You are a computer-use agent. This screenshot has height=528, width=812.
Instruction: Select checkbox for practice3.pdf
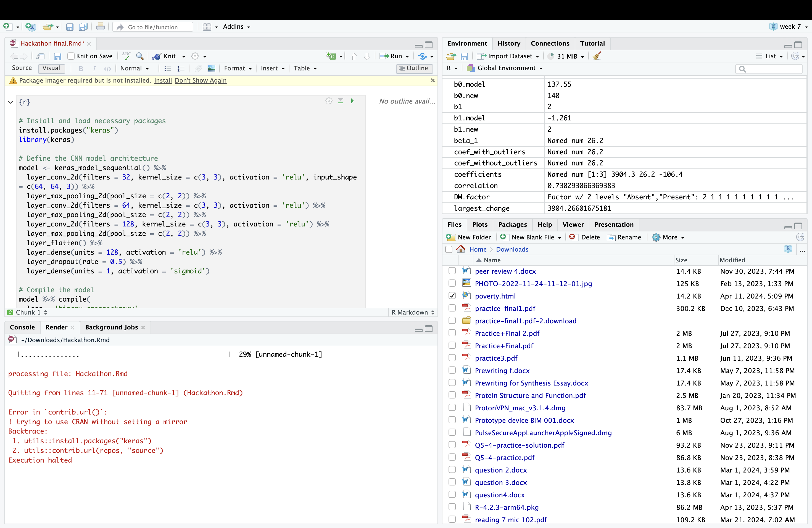point(452,358)
